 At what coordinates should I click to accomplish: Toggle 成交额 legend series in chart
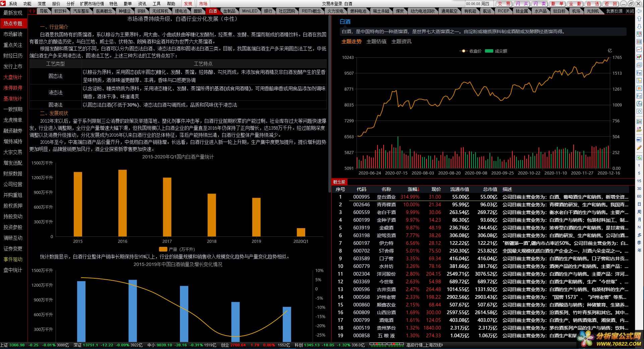496,51
